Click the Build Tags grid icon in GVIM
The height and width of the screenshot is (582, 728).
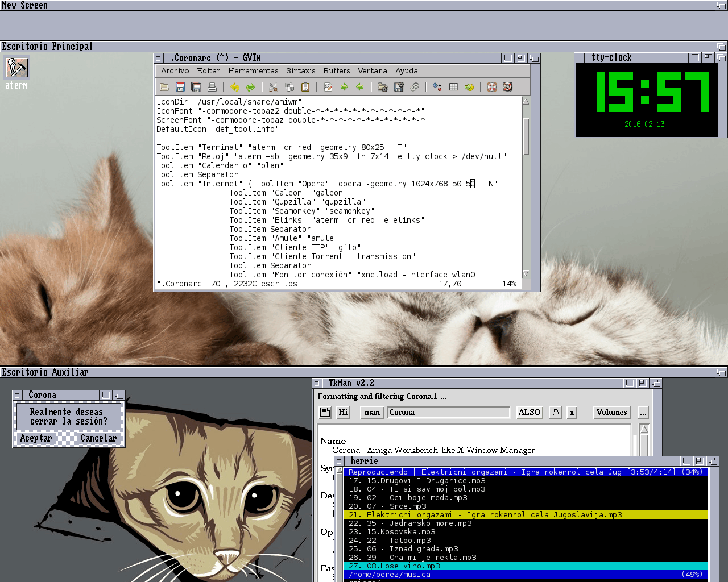(453, 87)
